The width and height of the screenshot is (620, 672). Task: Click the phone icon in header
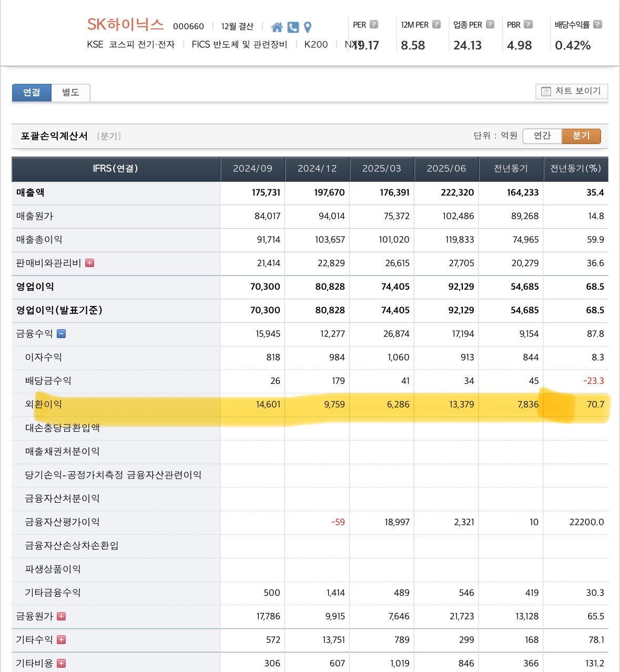point(293,27)
